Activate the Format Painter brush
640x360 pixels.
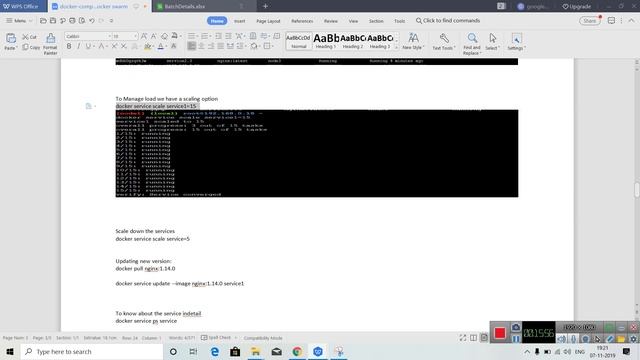(x=50, y=39)
